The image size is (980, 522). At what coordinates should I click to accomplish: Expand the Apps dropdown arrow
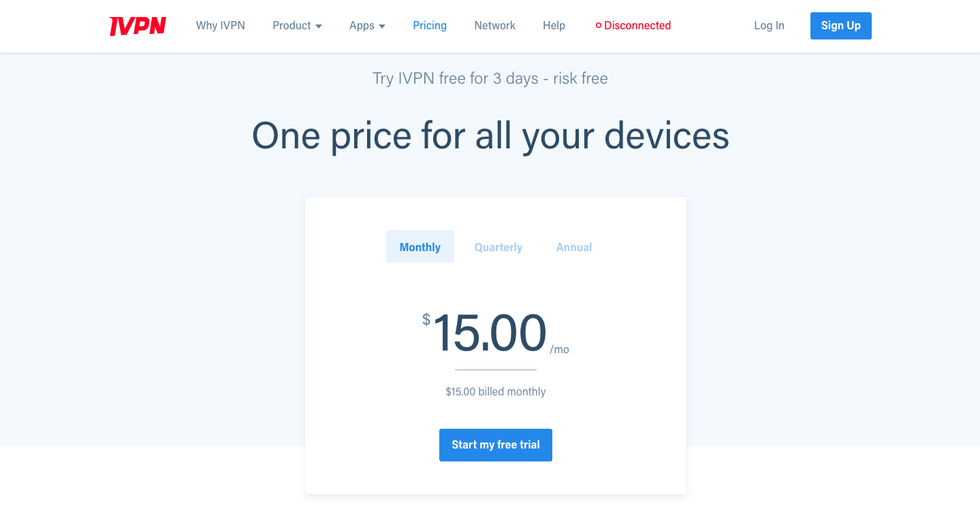(382, 26)
